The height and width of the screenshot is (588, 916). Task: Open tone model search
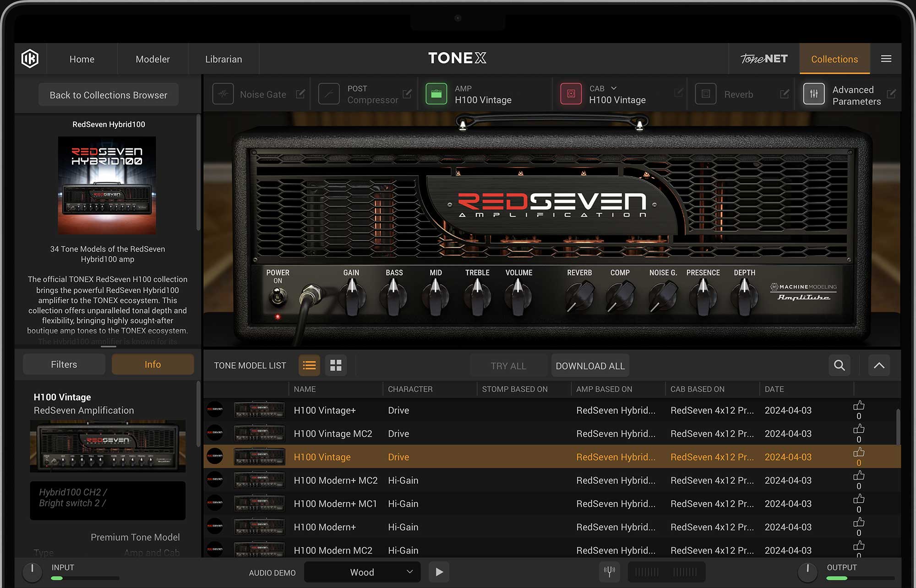pos(839,365)
